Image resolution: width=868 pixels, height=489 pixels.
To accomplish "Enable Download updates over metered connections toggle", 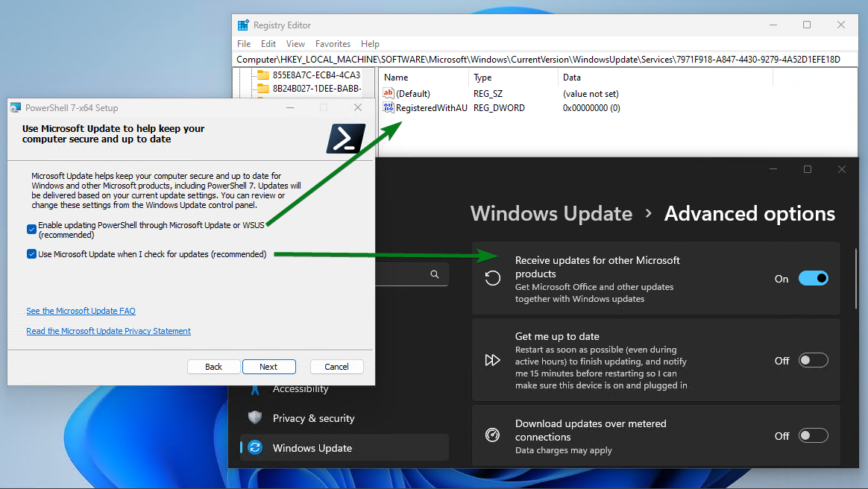I will coord(814,435).
